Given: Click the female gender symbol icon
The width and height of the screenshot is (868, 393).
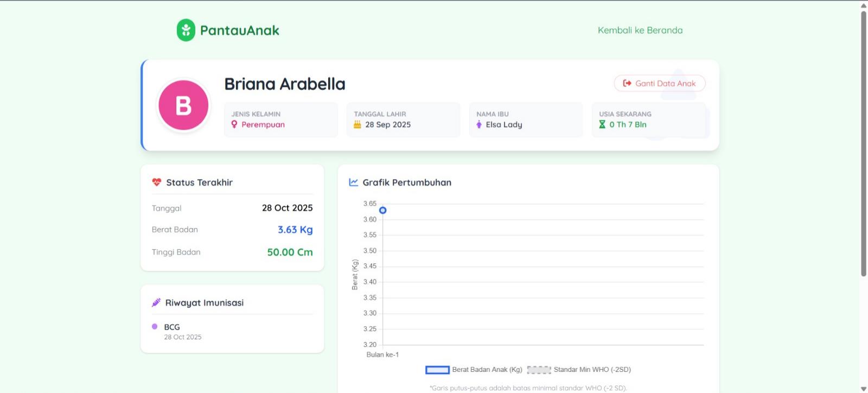Looking at the screenshot, I should coord(234,124).
